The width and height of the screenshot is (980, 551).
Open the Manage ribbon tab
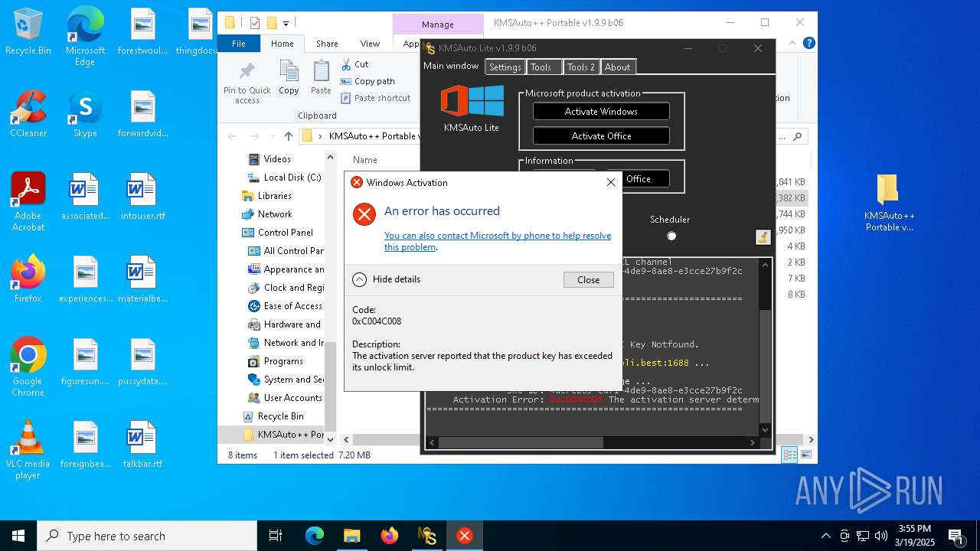[x=438, y=24]
